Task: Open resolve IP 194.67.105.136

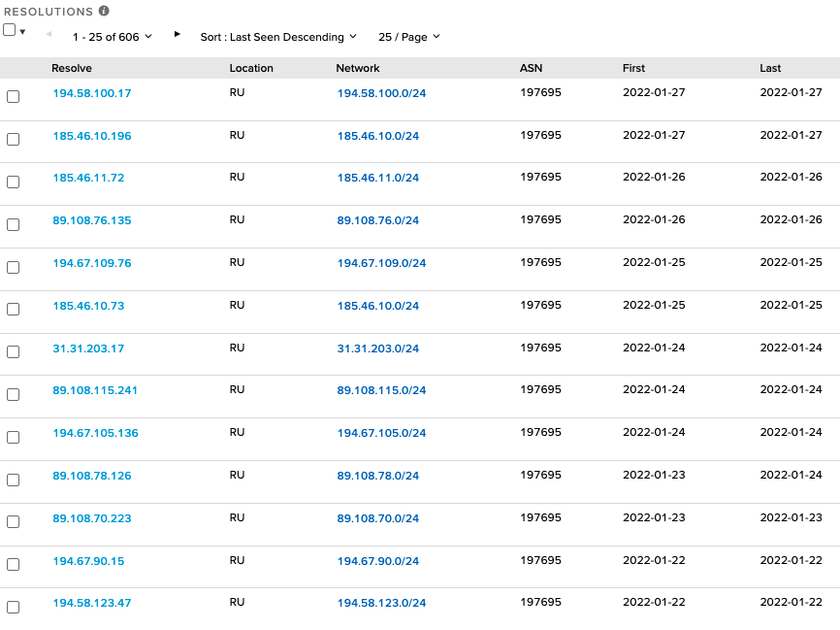Action: (x=95, y=433)
